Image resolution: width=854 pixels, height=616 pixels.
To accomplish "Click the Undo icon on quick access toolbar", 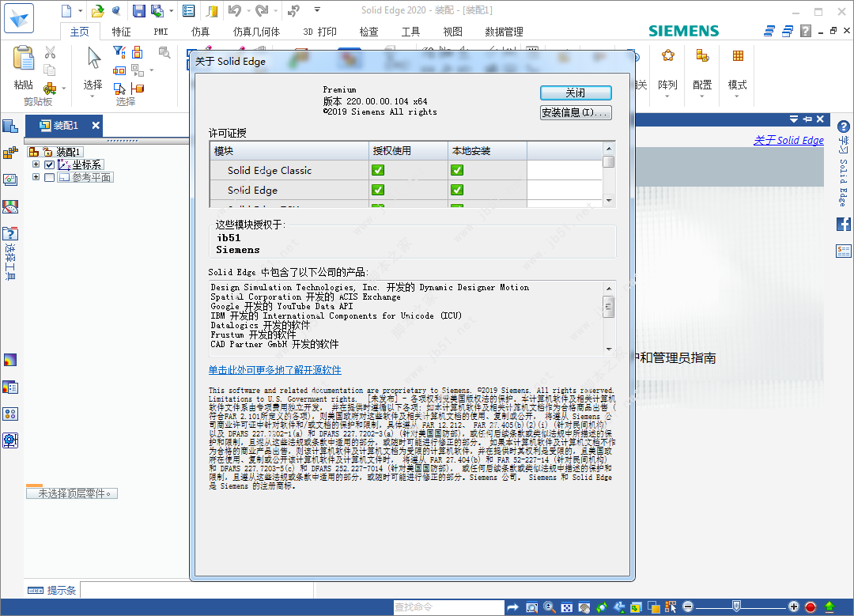I will tap(235, 10).
